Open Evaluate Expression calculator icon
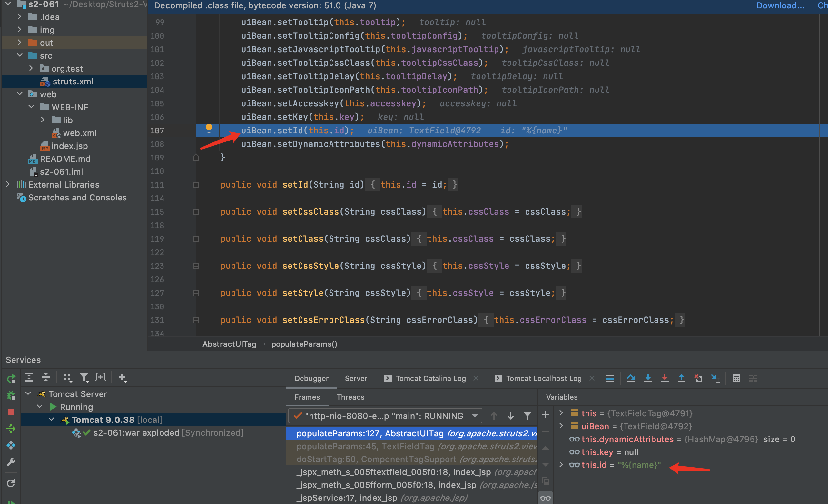Viewport: 828px width, 504px height. [x=736, y=378]
